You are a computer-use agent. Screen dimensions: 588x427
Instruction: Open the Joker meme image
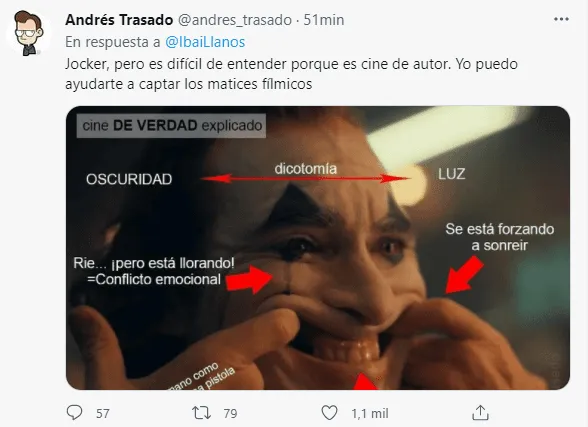click(x=318, y=248)
